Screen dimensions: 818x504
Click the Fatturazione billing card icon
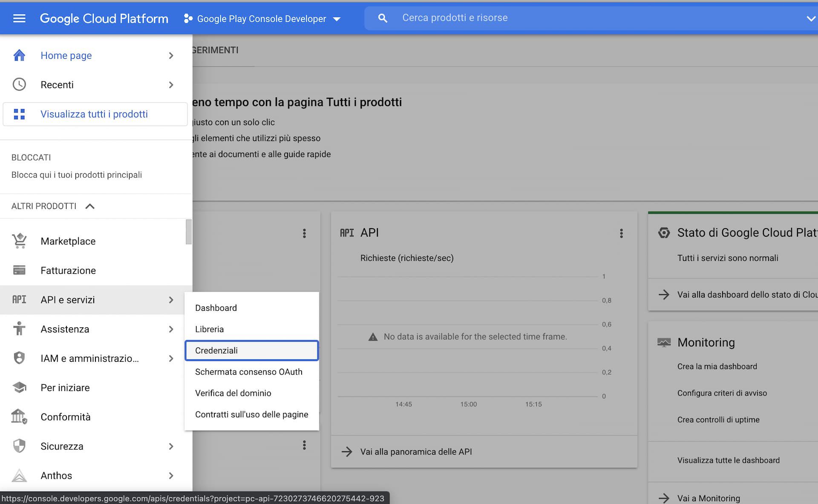click(x=19, y=270)
